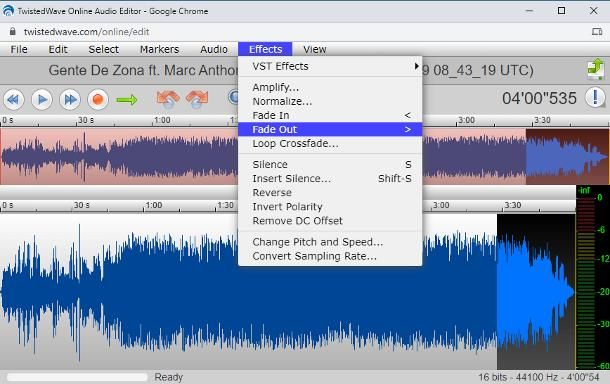The image size is (610, 384).
Task: Close the Effects menu by clicking Effects
Action: [265, 49]
